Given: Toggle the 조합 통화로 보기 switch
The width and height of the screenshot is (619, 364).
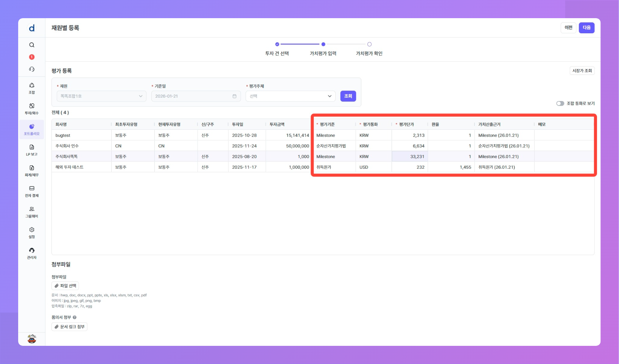Looking at the screenshot, I should click(x=560, y=103).
